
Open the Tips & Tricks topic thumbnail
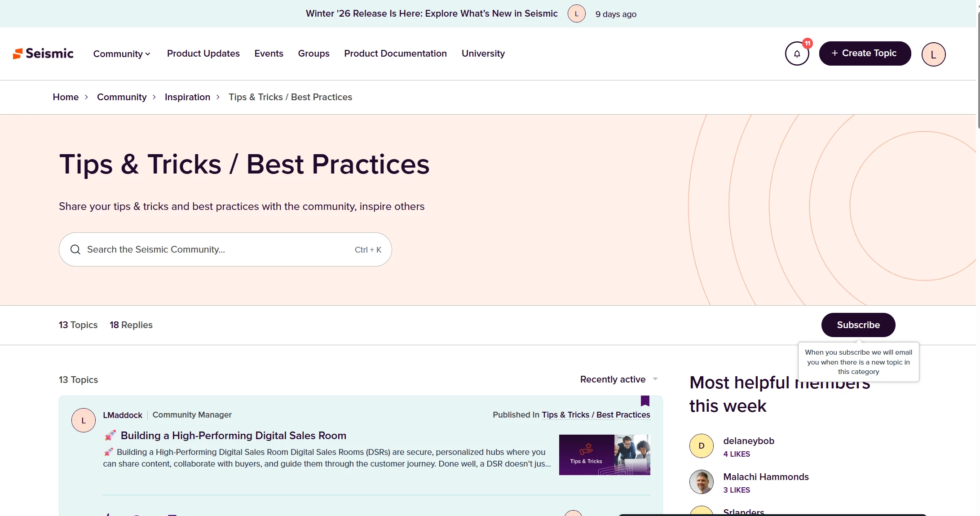click(604, 455)
